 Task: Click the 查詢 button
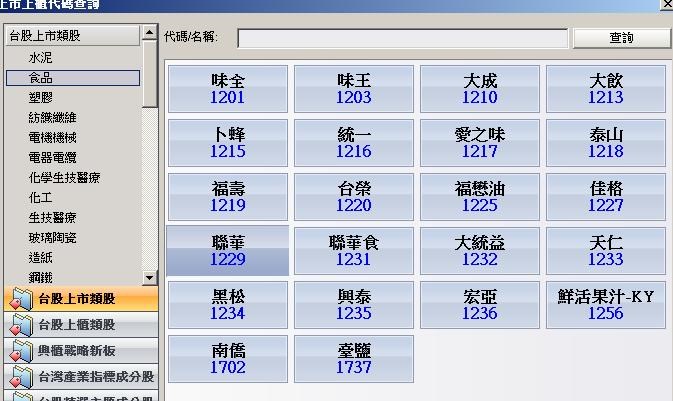621,38
